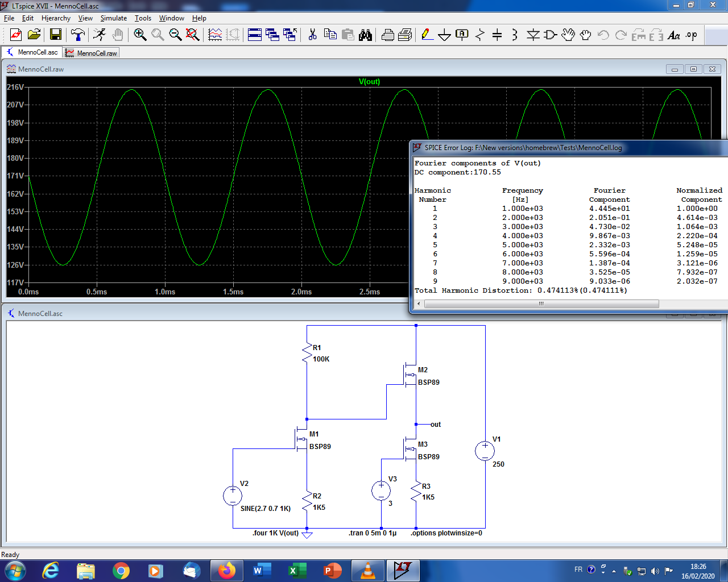
Task: Click the pick visible traces waveform icon
Action: 215,35
